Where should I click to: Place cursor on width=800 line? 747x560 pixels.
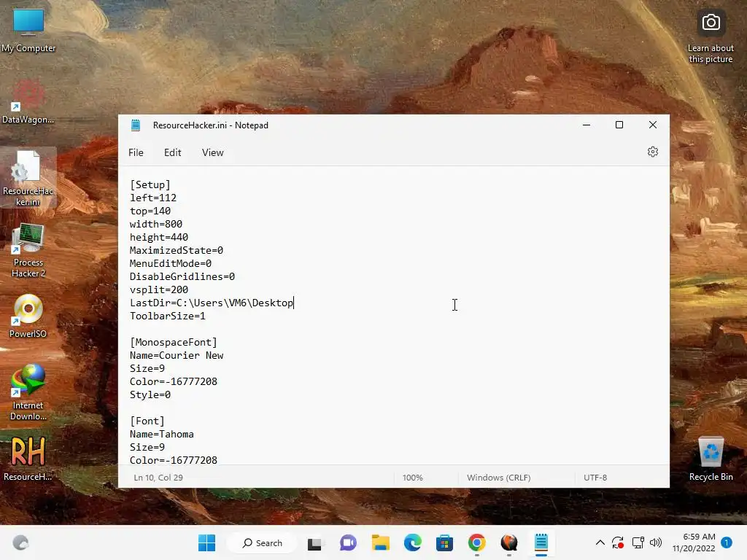click(x=156, y=224)
